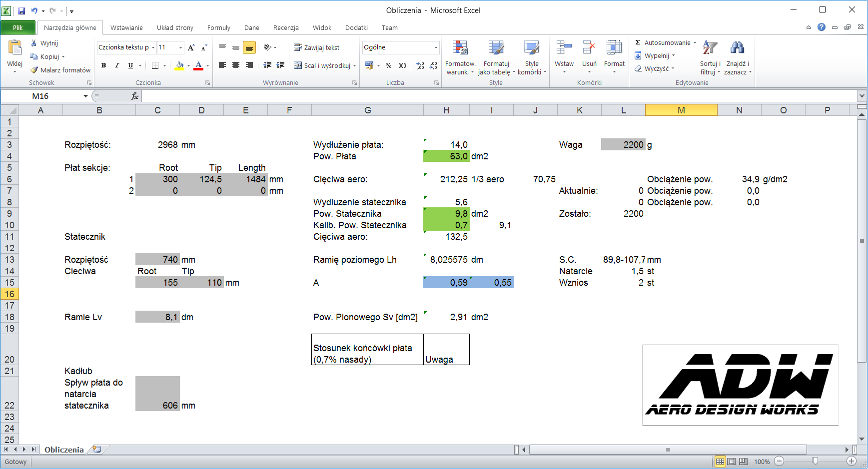Click the Format Painter brush icon
868x469 pixels.
point(34,70)
